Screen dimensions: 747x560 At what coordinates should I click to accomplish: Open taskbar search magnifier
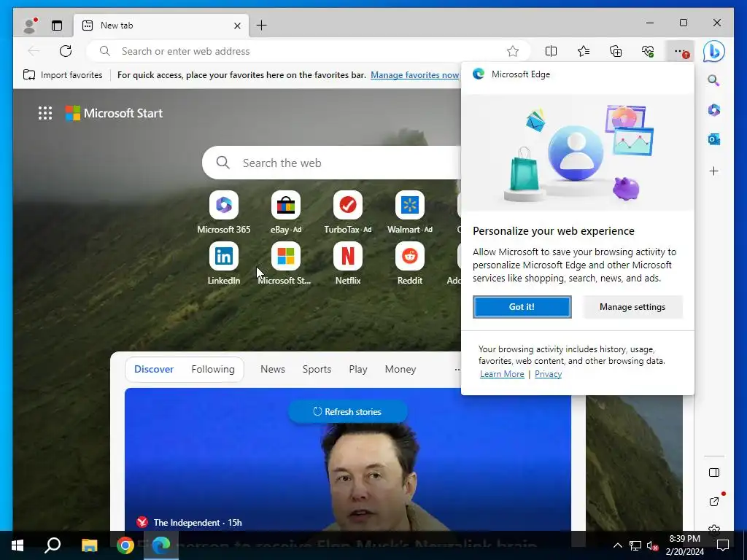tap(53, 545)
